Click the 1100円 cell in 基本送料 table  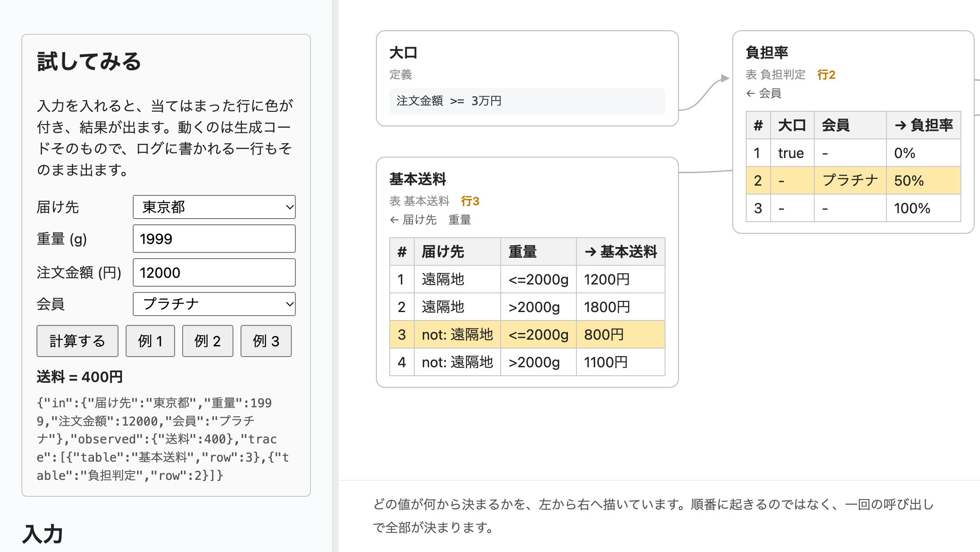pyautogui.click(x=621, y=362)
